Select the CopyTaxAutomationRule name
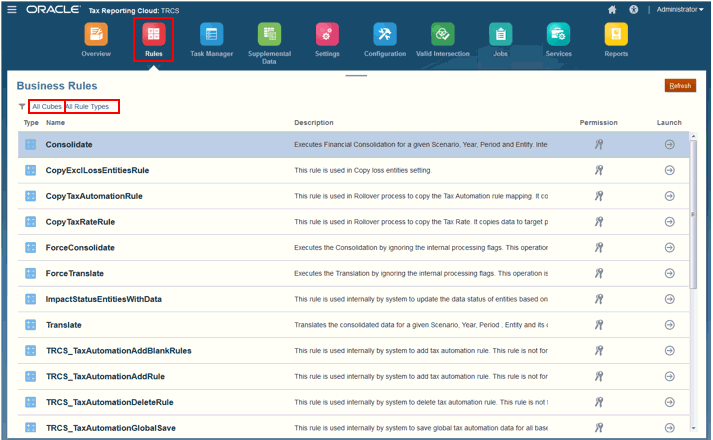This screenshot has width=713, height=440. click(x=94, y=196)
